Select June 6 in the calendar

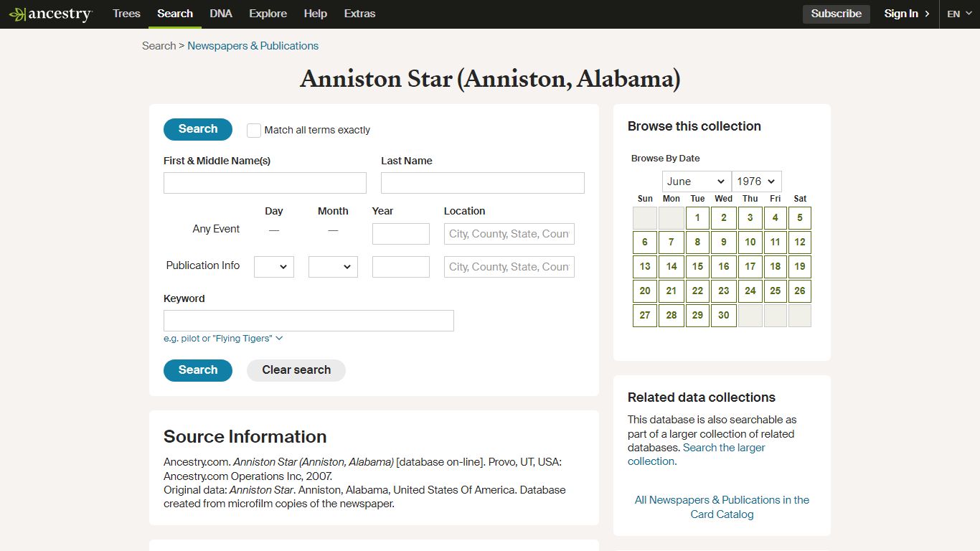point(645,242)
